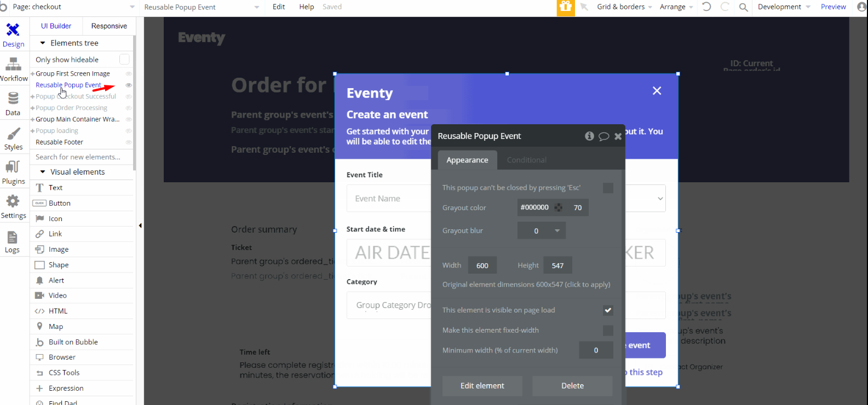Toggle the Only show hideable checkbox
Screen dimensions: 868x405
click(124, 59)
